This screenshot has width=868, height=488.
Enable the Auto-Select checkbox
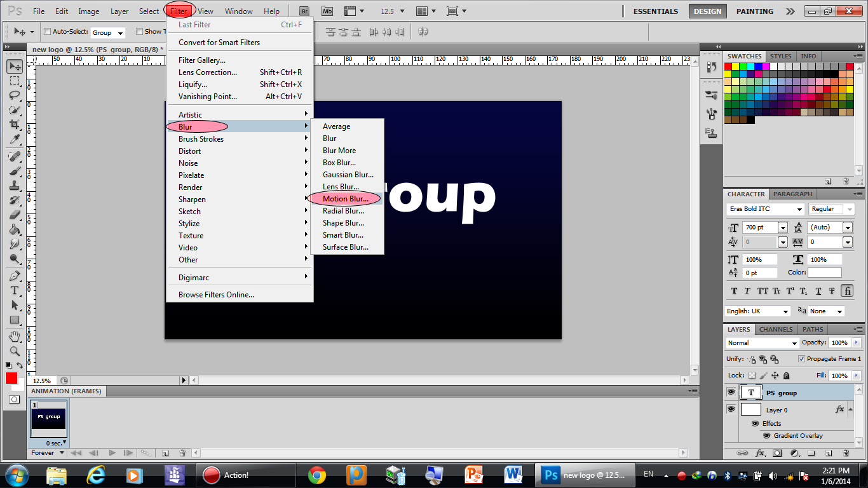[x=48, y=32]
